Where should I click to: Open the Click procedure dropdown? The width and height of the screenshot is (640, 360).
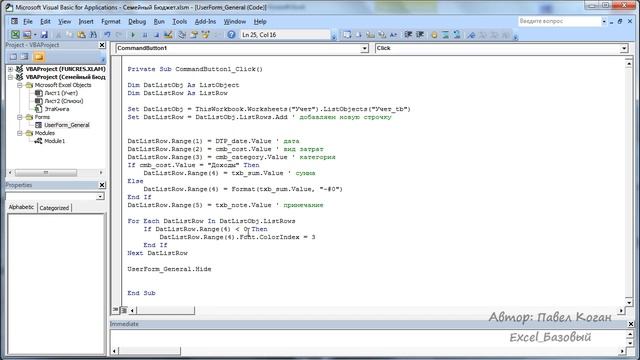coord(624,48)
